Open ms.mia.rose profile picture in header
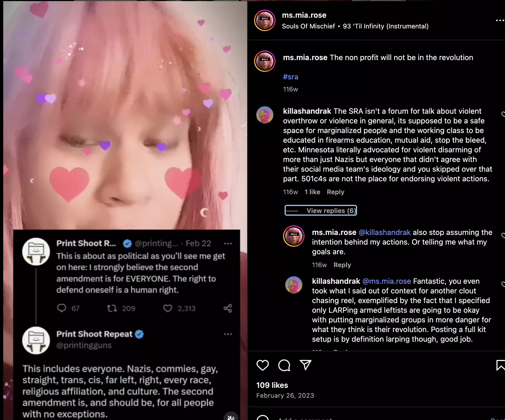505x420 pixels. pyautogui.click(x=265, y=20)
